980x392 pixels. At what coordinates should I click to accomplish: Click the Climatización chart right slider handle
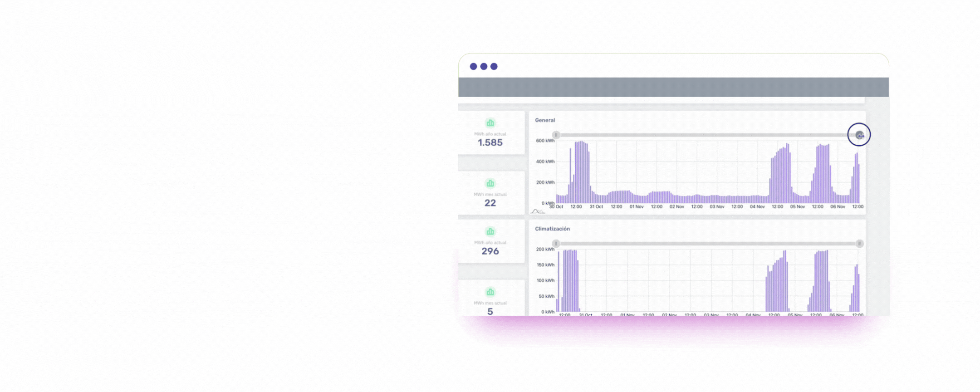859,244
